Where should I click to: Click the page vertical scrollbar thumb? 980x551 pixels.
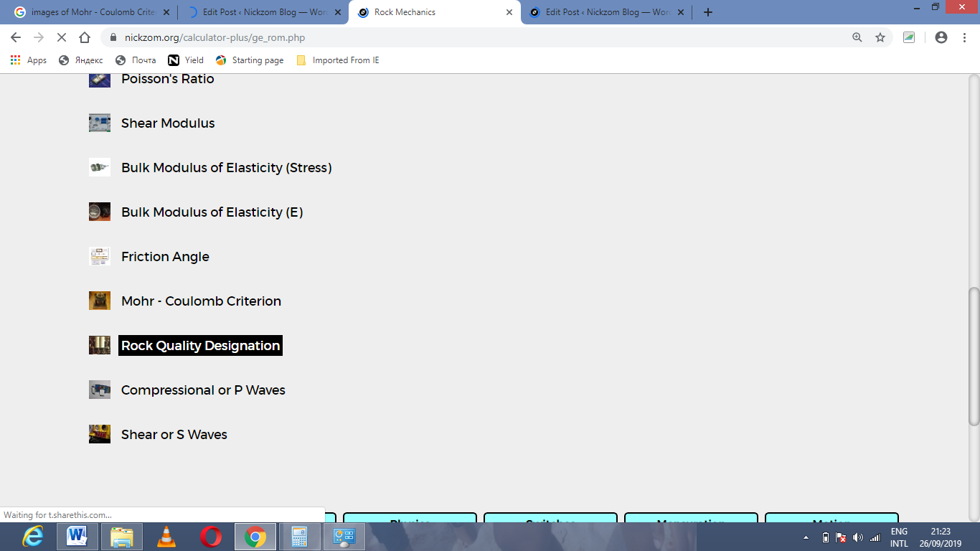974,357
